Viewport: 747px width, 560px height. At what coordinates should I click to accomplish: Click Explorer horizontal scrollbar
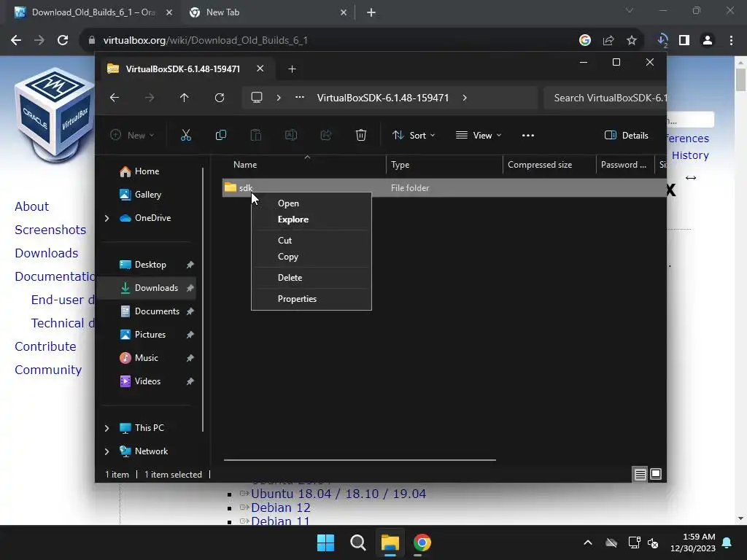(x=360, y=460)
